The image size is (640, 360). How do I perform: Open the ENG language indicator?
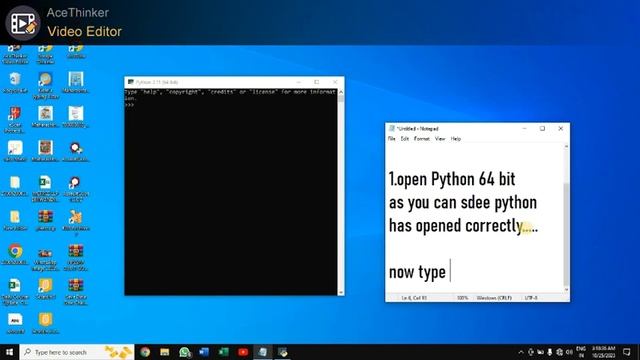[581, 352]
